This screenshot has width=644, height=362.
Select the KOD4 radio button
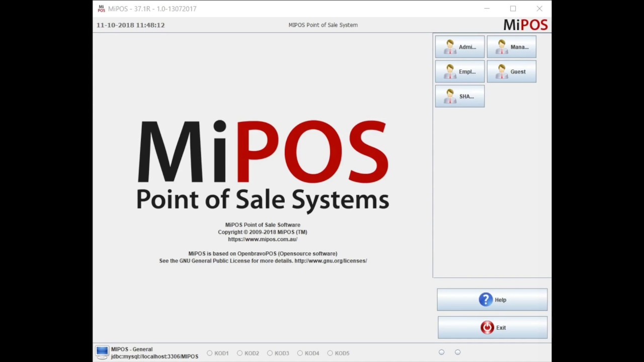click(x=308, y=353)
